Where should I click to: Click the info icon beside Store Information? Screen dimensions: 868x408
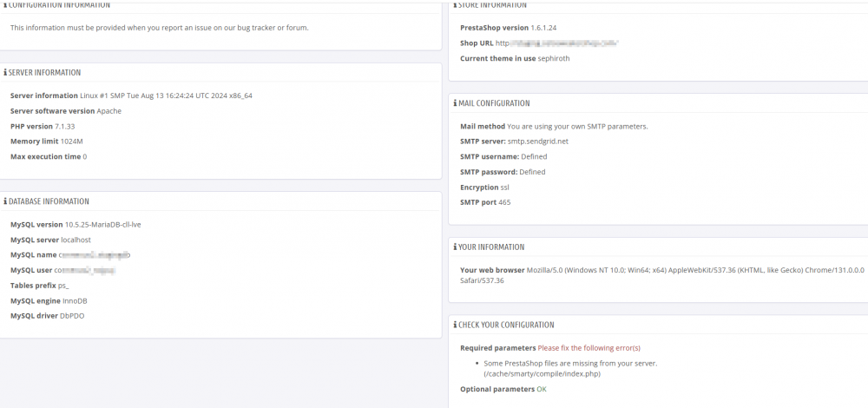point(455,5)
